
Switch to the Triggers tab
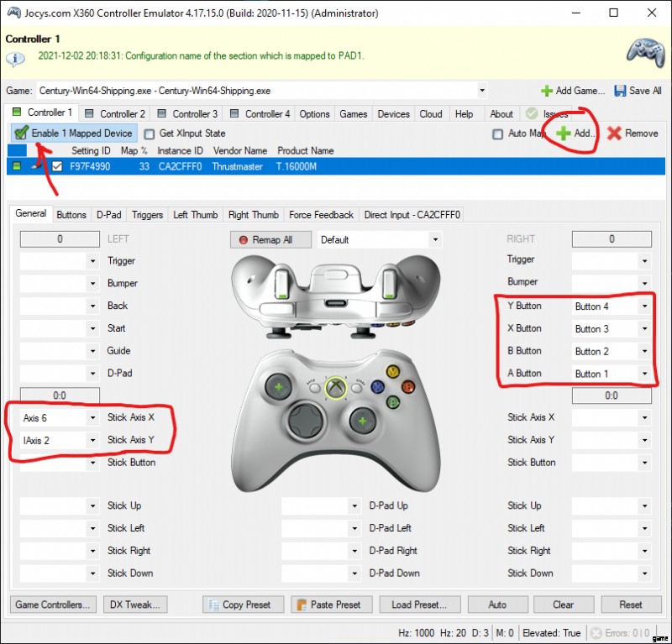(147, 215)
